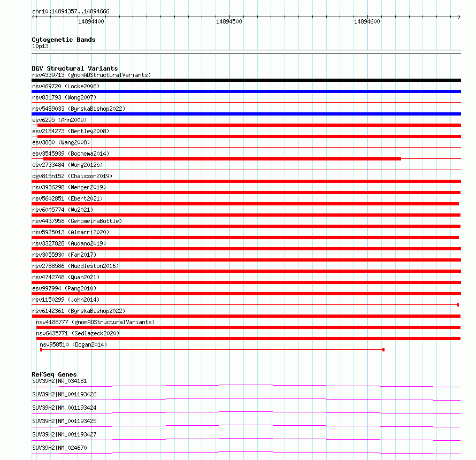Click the nsv6005774 (Wu2021) label

pos(63,210)
